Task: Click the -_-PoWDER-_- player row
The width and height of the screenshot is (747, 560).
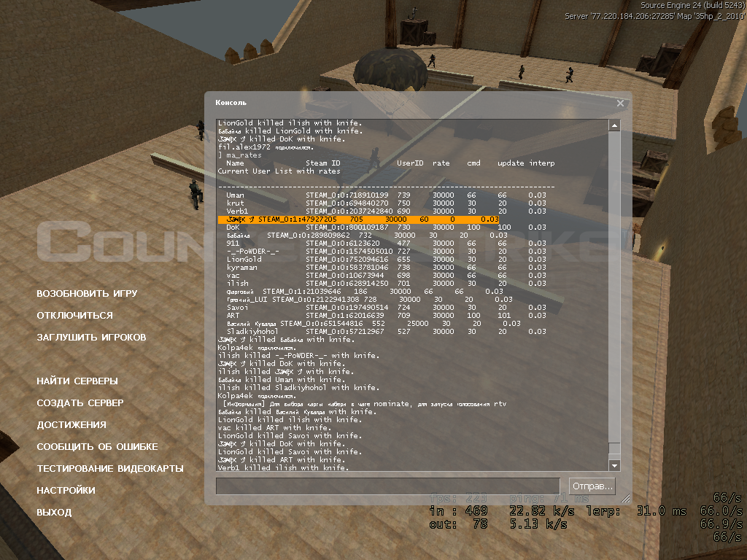Action: click(x=387, y=252)
